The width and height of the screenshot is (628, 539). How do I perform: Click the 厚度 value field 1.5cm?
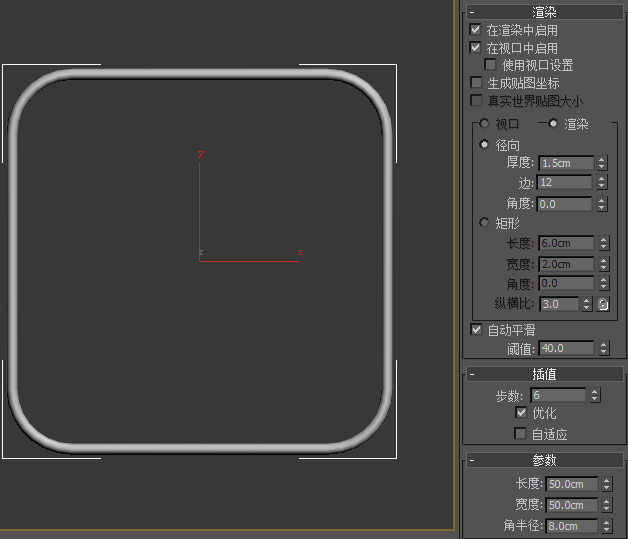566,163
